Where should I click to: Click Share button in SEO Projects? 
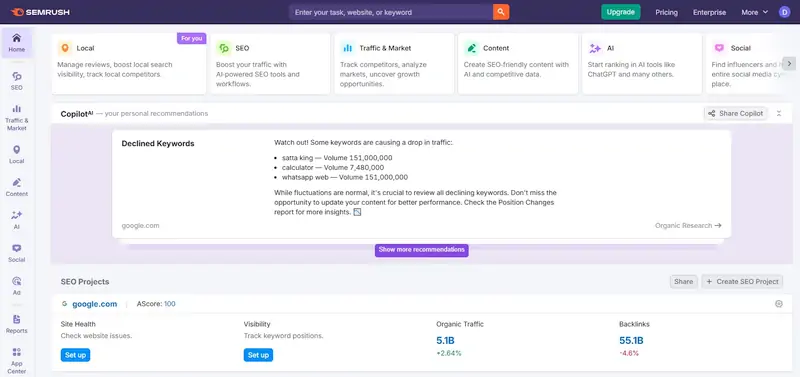pos(683,282)
